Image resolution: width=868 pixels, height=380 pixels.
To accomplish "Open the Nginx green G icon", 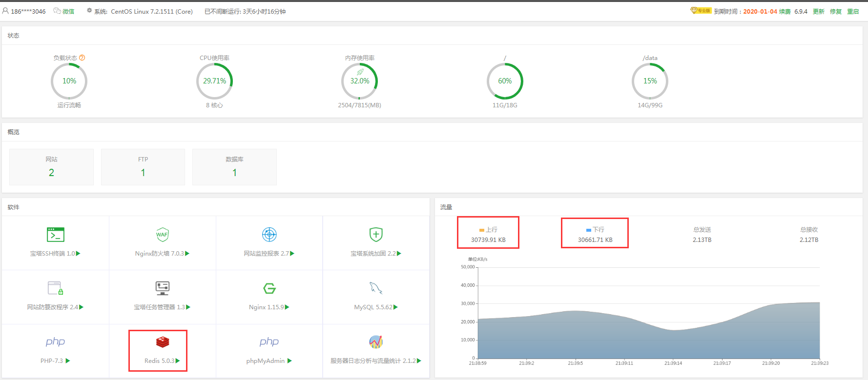I will point(269,288).
